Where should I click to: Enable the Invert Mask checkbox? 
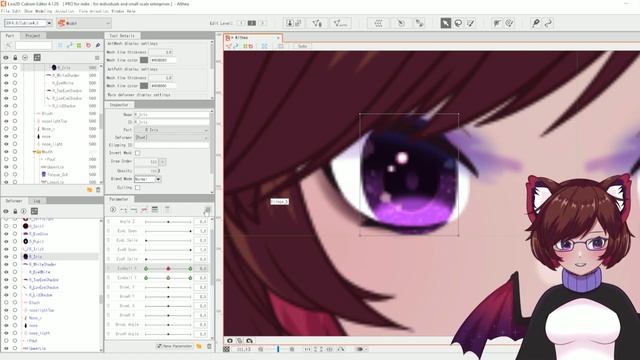coord(138,153)
